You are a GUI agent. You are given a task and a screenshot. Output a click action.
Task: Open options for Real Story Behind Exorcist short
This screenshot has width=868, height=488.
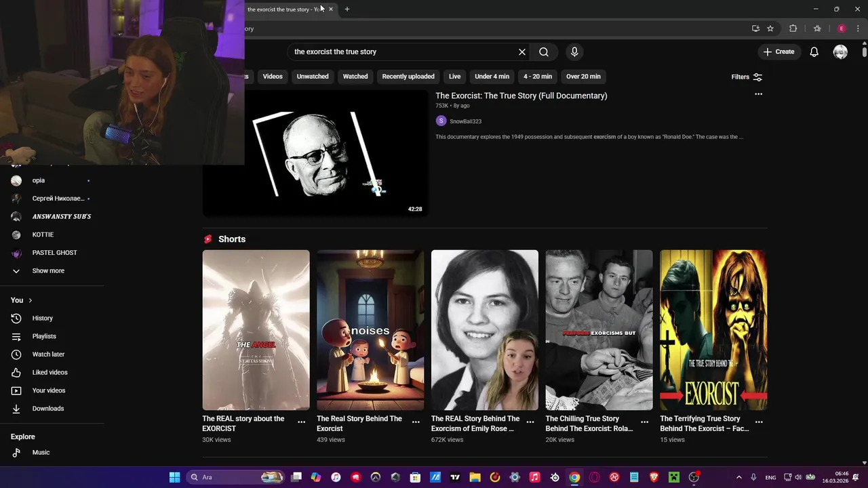point(416,422)
